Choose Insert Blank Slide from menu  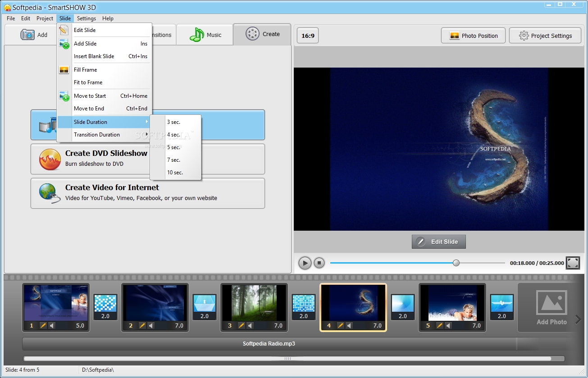105,56
